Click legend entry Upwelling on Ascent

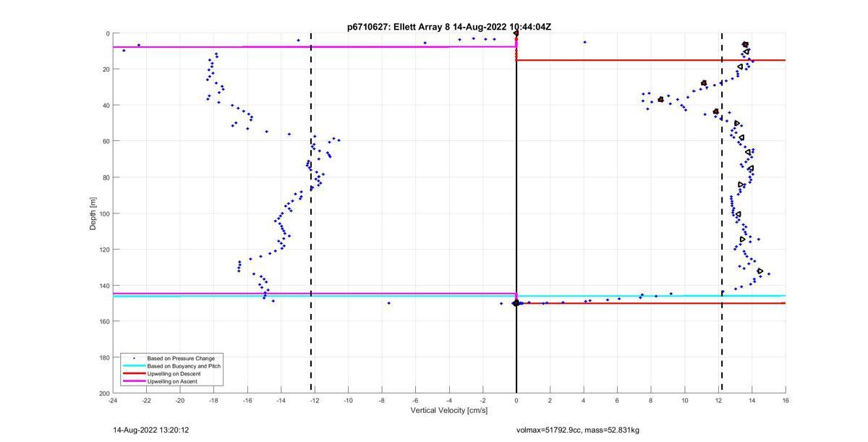pos(173,381)
